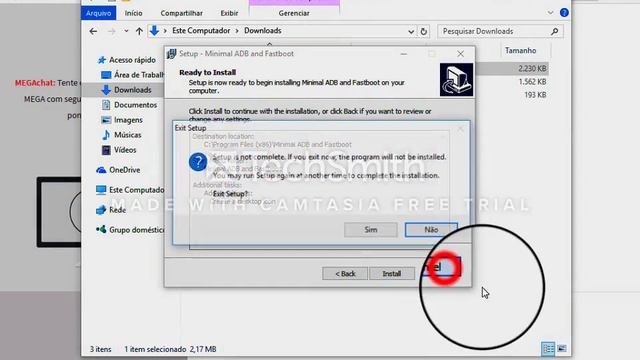640x360 pixels.
Task: Expand the address bar history dropdown
Action: [411, 31]
